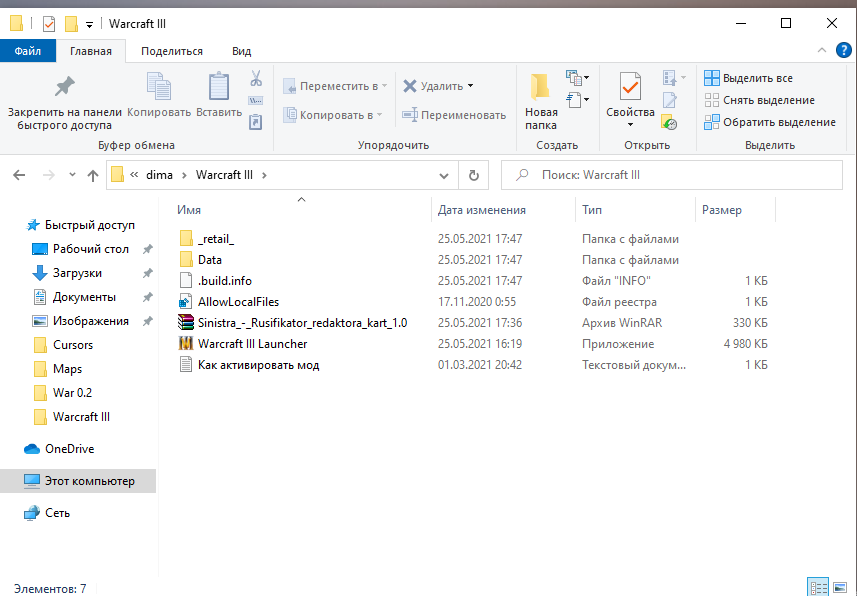Click the paste shortcut icon
The height and width of the screenshot is (596, 857).
point(256,121)
